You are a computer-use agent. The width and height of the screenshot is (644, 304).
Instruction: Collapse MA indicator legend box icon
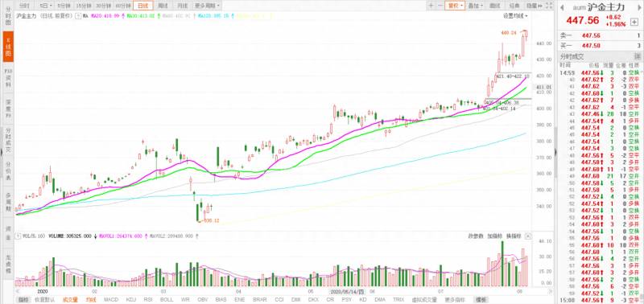pyautogui.click(x=78, y=16)
